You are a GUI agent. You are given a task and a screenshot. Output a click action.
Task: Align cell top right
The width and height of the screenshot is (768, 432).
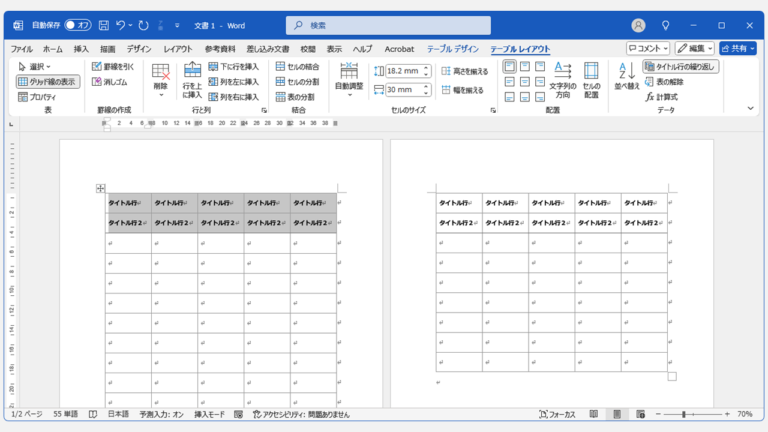[x=540, y=66]
